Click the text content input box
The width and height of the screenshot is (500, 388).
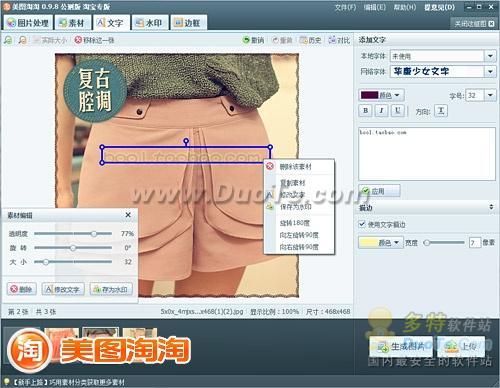[x=427, y=154]
